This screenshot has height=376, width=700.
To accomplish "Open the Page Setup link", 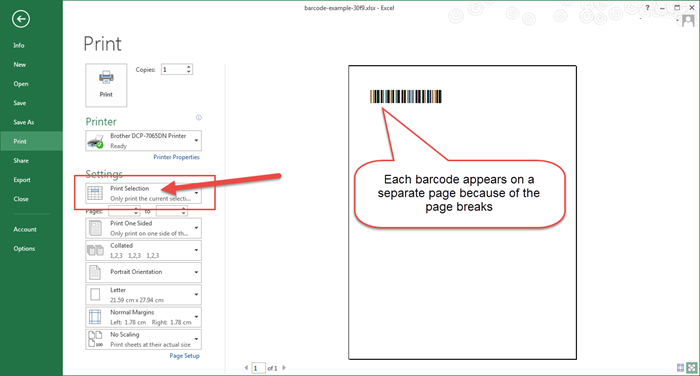I will tap(184, 356).
